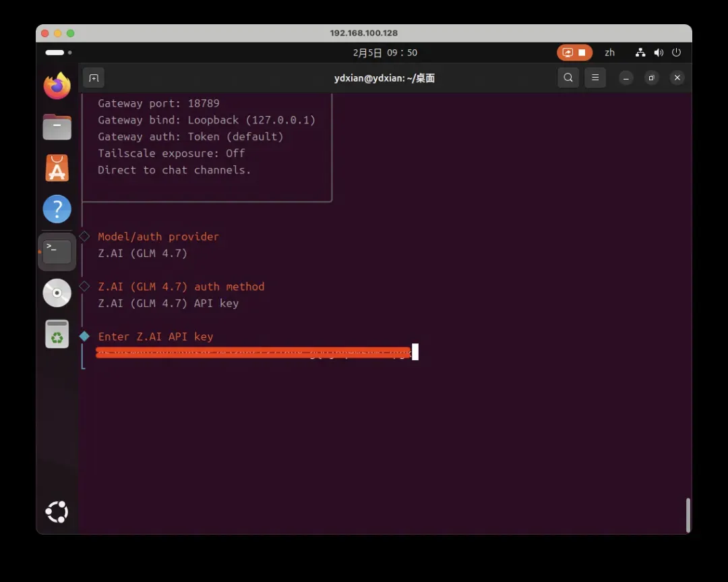Image resolution: width=728 pixels, height=582 pixels.
Task: Stop screen sharing via orange indicator
Action: [574, 53]
